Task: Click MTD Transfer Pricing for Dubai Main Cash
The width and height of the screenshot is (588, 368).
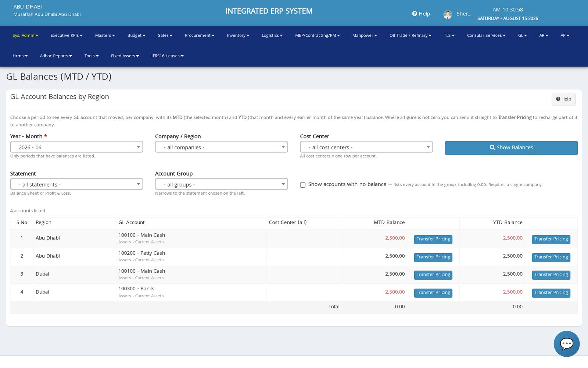Action: click(433, 275)
